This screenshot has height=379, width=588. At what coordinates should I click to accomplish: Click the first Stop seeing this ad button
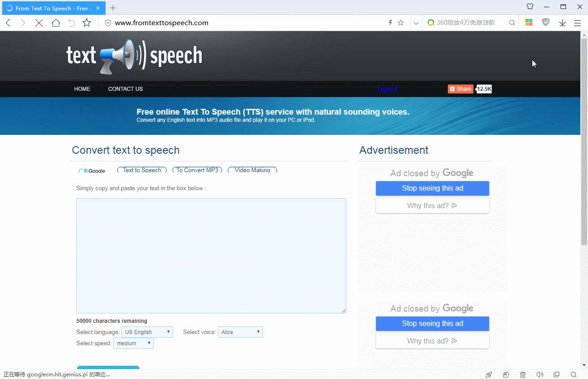(432, 188)
